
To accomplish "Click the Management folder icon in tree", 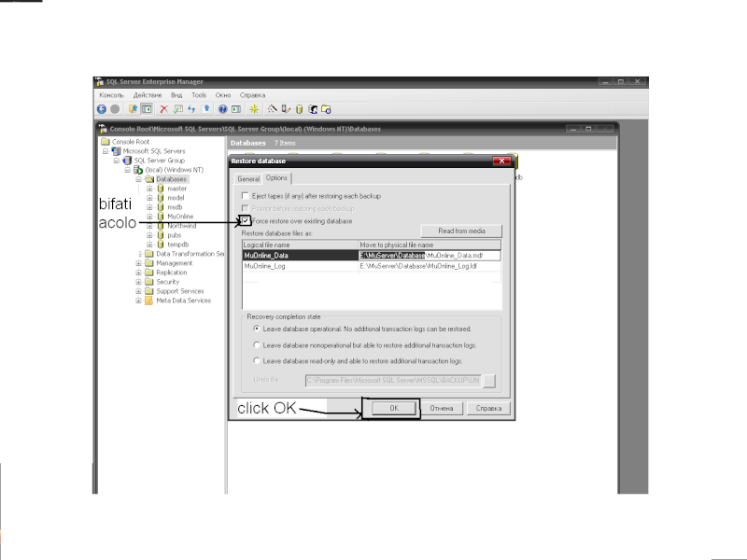I will pos(149,263).
